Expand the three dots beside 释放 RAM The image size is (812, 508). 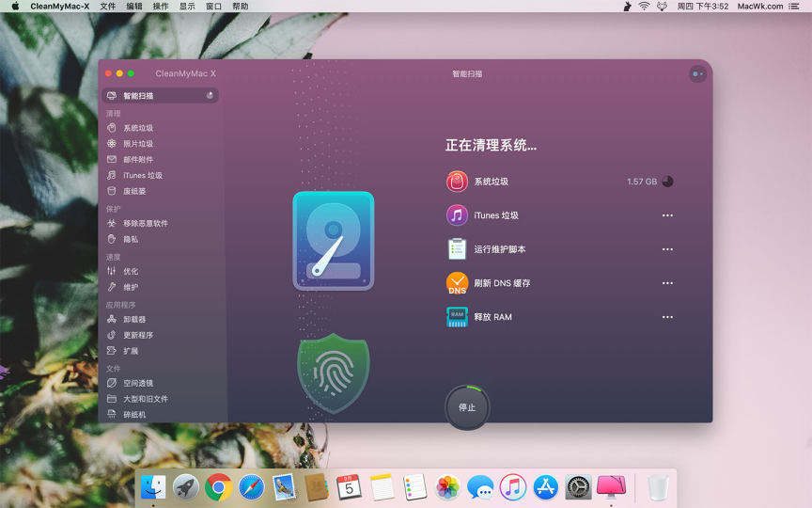click(x=667, y=317)
